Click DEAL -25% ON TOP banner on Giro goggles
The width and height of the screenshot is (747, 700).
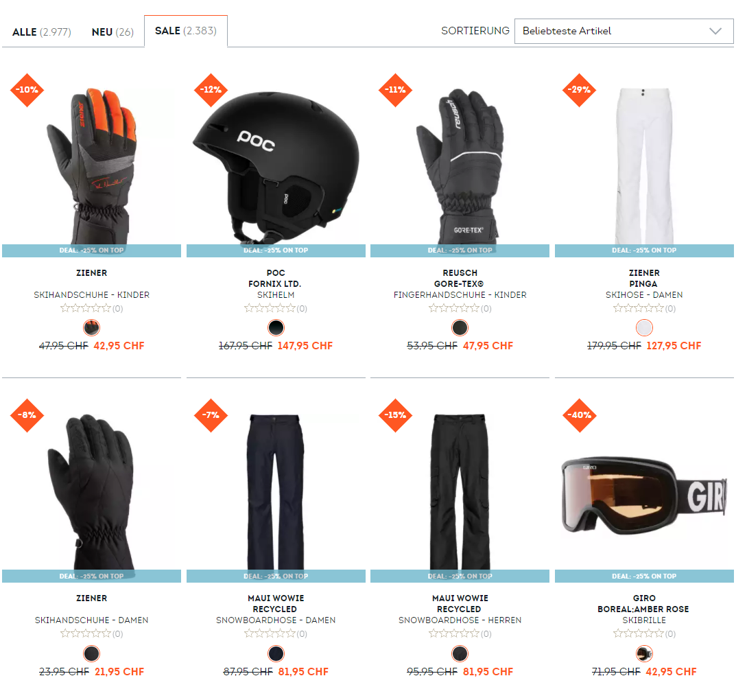coord(644,576)
